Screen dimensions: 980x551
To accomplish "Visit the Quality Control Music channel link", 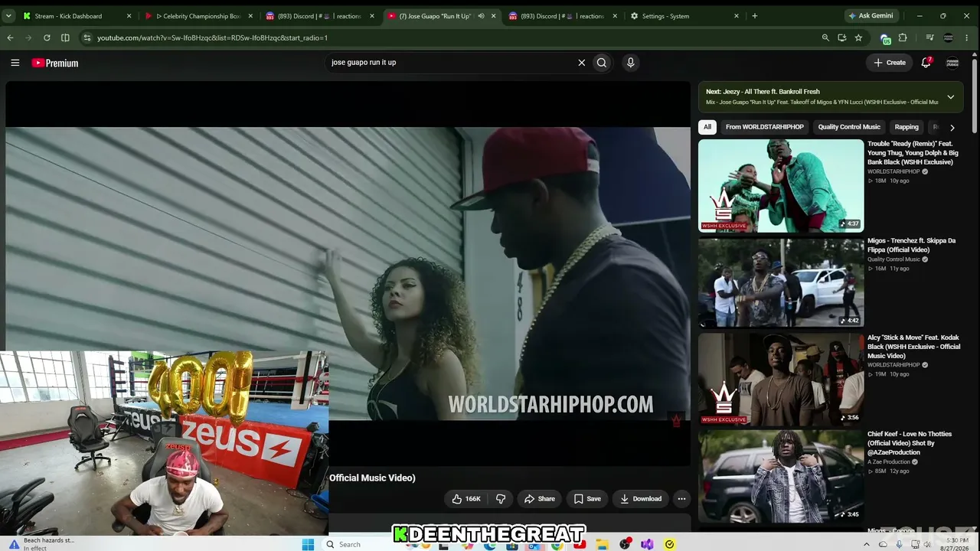I will tap(894, 259).
